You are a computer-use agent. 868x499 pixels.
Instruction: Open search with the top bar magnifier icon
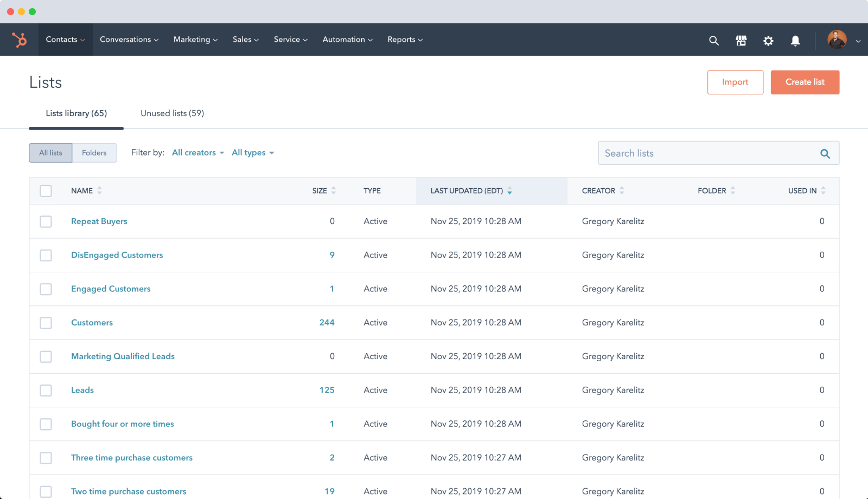pyautogui.click(x=714, y=41)
